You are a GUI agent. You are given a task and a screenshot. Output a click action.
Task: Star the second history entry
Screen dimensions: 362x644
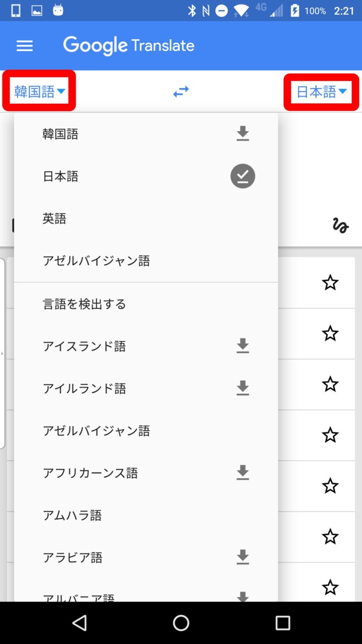tap(330, 333)
